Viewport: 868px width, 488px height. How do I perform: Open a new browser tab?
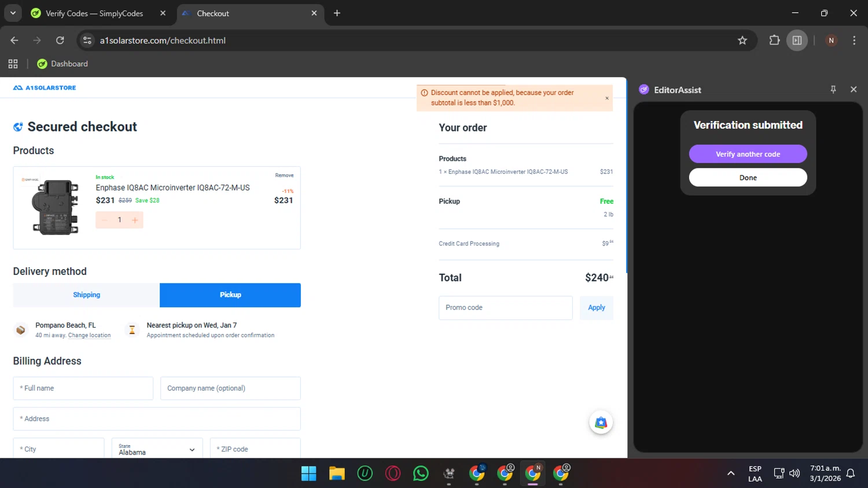click(337, 13)
